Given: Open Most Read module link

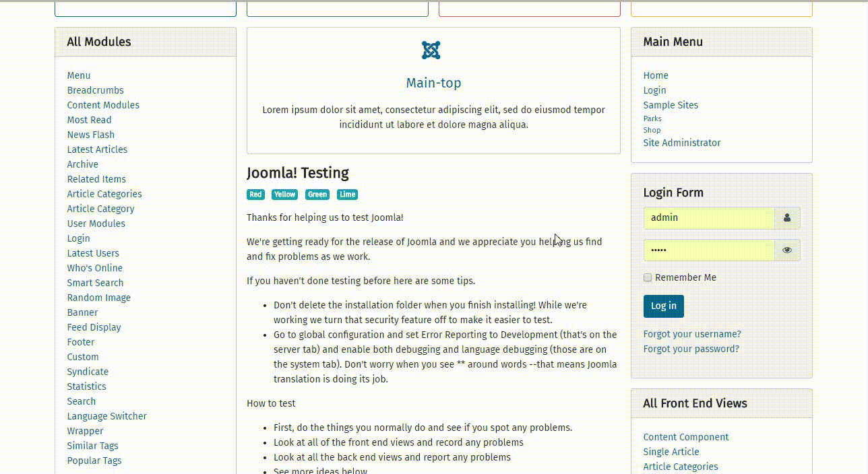Looking at the screenshot, I should tap(89, 120).
